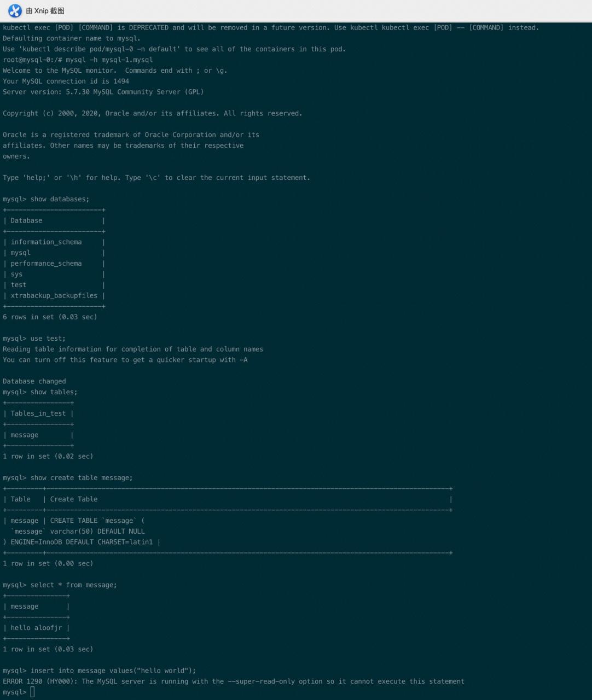The width and height of the screenshot is (592, 700).
Task: Click the 'mysql -h mysql-1.mysql' command line
Action: (x=78, y=60)
